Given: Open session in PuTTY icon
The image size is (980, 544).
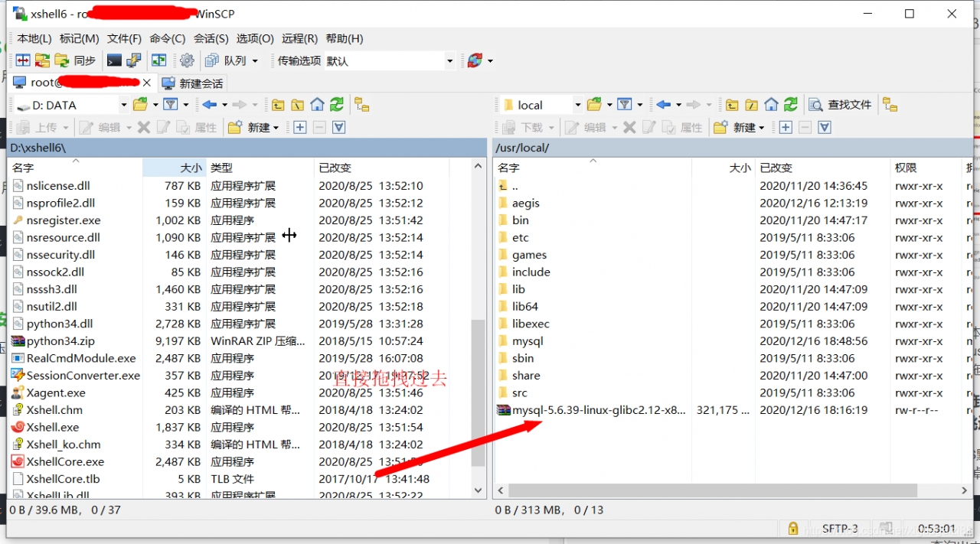Looking at the screenshot, I should point(134,60).
